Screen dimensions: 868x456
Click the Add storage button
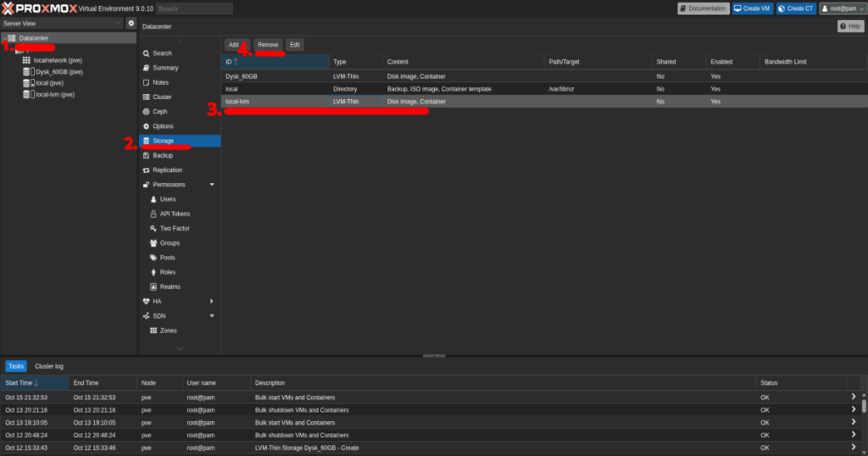click(236, 45)
